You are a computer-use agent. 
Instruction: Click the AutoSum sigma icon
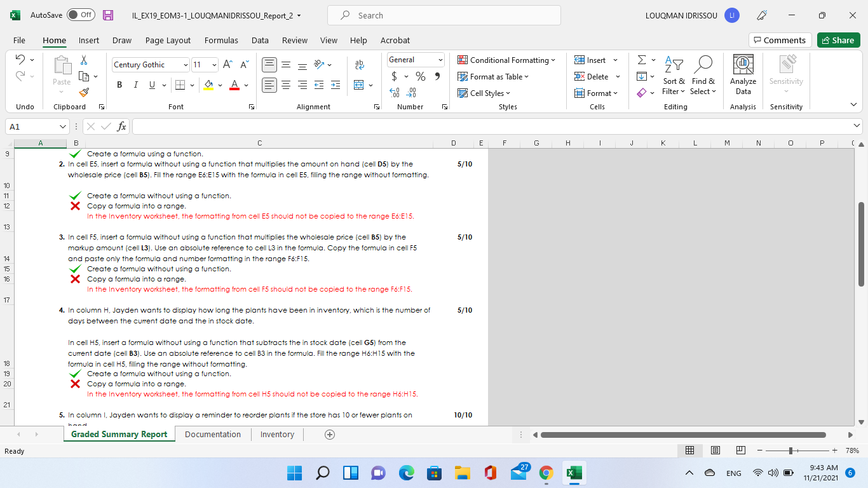[642, 60]
